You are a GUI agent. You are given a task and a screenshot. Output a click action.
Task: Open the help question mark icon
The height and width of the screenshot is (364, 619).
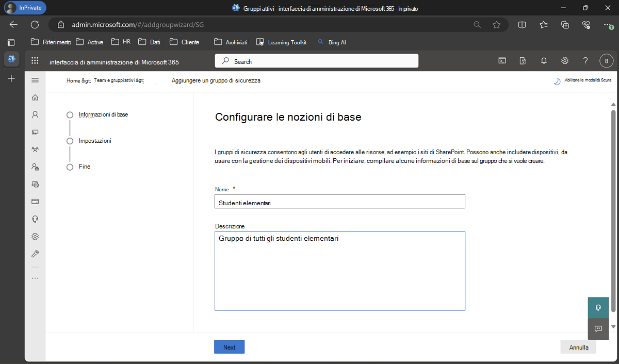pyautogui.click(x=585, y=61)
